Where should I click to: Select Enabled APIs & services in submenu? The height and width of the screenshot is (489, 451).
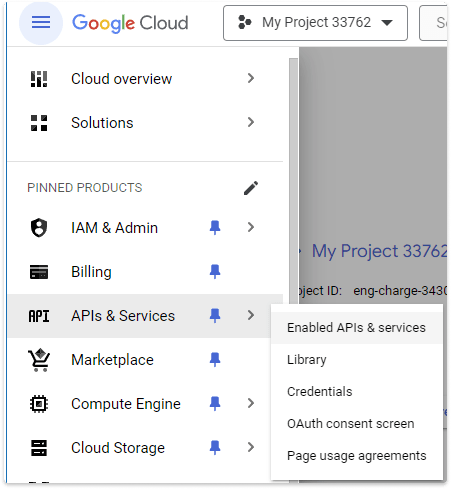coord(357,328)
